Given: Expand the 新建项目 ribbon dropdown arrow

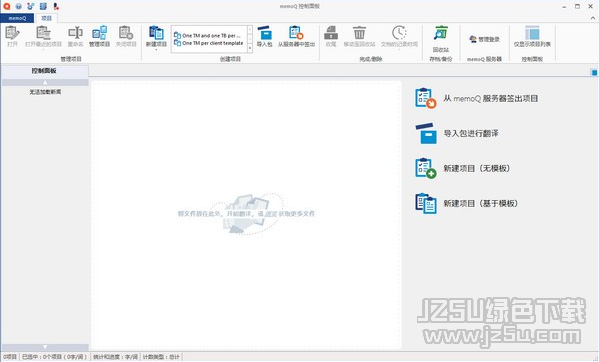Looking at the screenshot, I should click(x=156, y=49).
